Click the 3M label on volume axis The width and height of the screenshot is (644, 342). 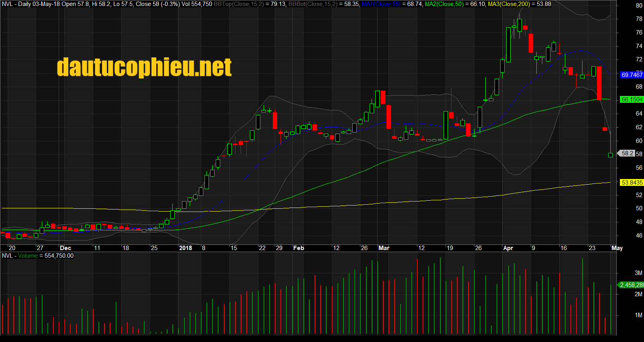click(x=638, y=273)
